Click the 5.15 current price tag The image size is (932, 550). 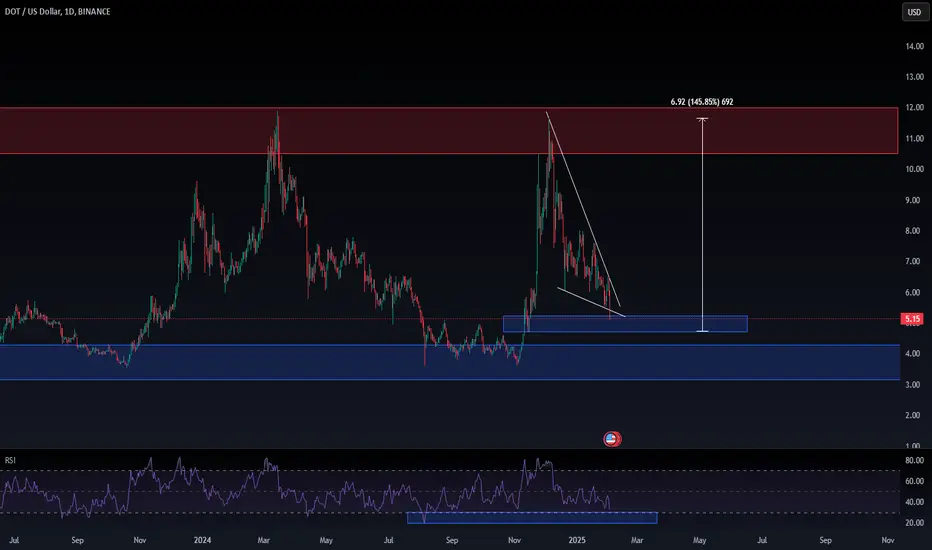[x=912, y=319]
